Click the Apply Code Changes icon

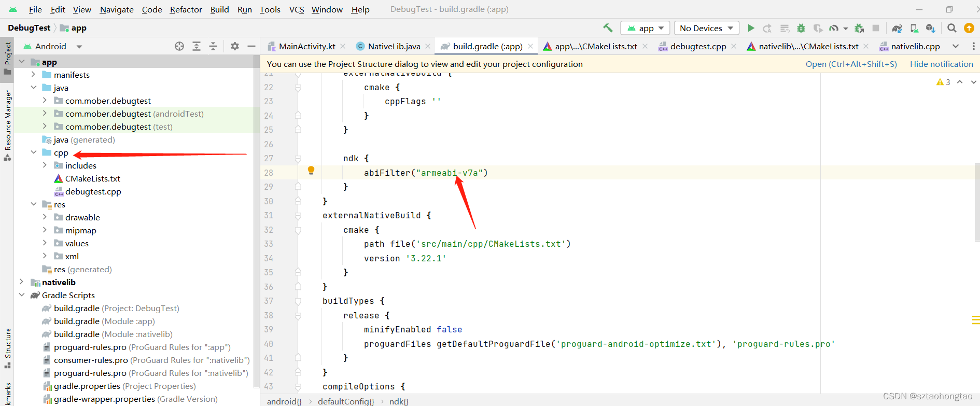point(785,28)
